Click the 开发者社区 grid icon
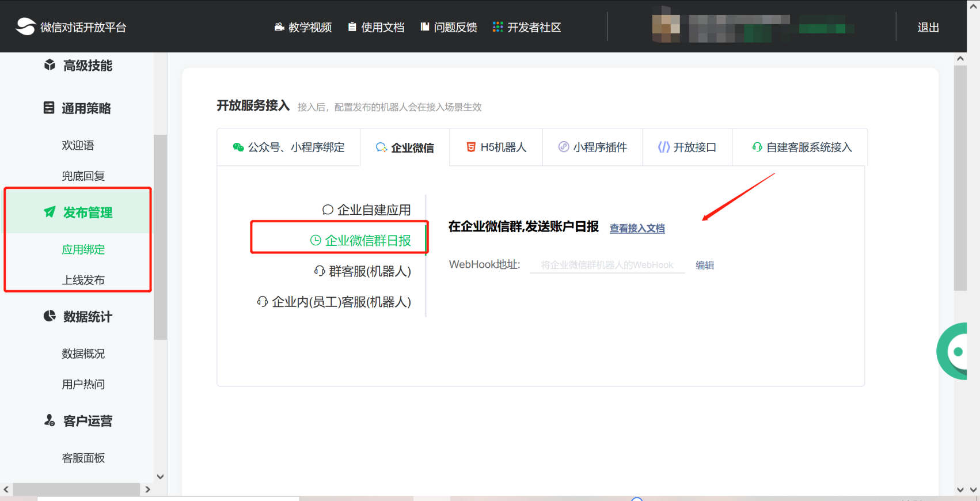The width and height of the screenshot is (980, 501). click(498, 27)
